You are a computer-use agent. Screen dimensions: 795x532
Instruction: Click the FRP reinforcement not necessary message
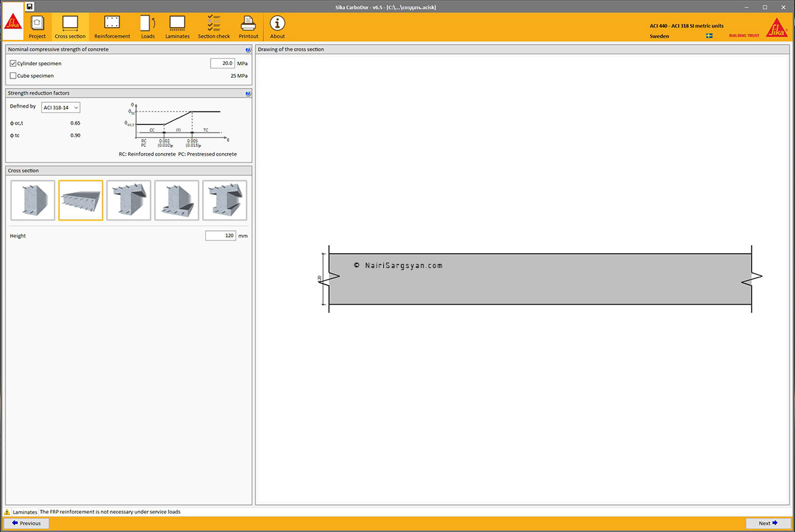[x=110, y=512]
